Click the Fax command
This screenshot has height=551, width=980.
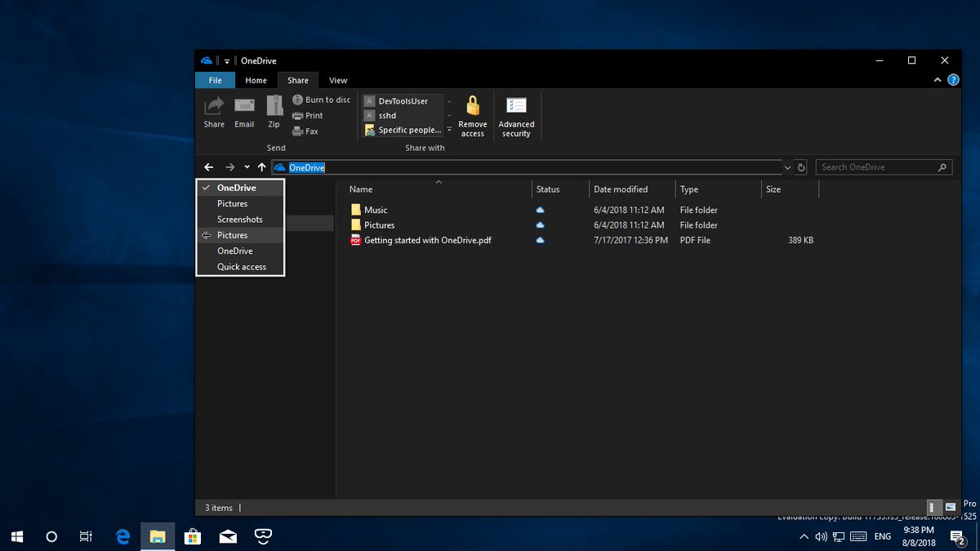pyautogui.click(x=305, y=131)
